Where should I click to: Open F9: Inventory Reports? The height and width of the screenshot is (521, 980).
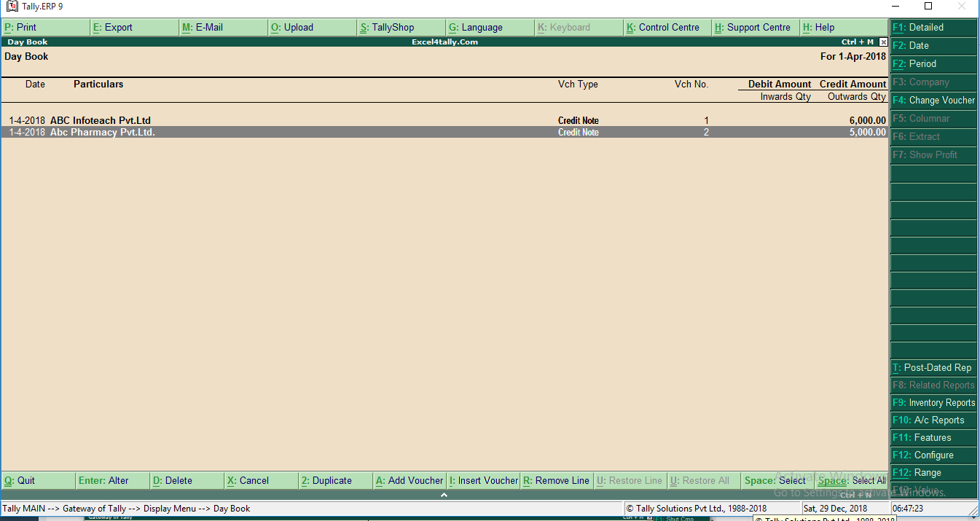[x=933, y=403]
